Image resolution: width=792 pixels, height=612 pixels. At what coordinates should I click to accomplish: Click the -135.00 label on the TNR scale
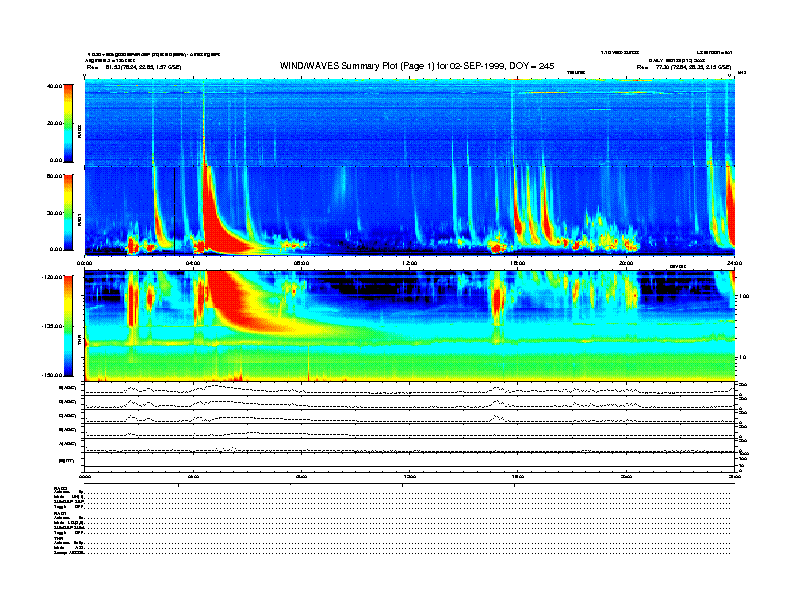point(52,326)
